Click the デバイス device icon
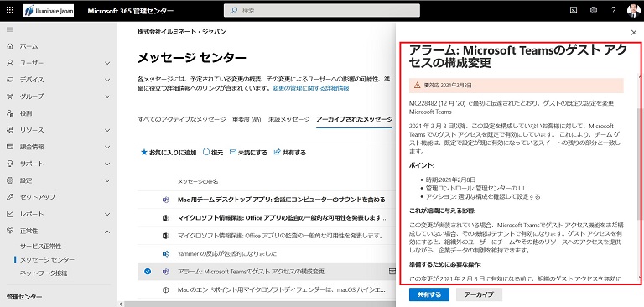 tap(10, 80)
